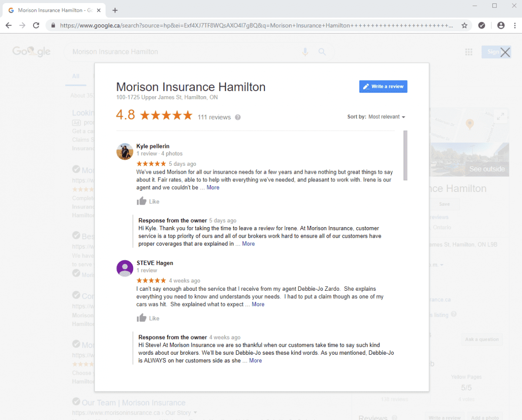522x420 pixels.
Task: Select the Morison Insurance Hamilton browser tab
Action: 54,10
